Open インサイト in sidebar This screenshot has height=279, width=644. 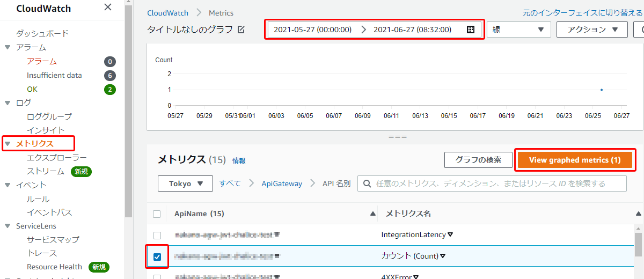pyautogui.click(x=46, y=130)
